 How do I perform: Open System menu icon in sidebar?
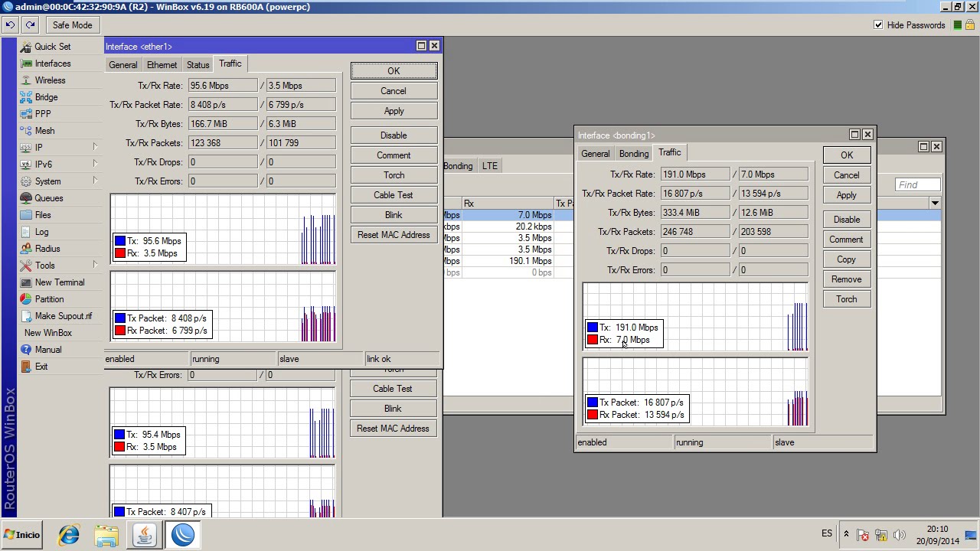pyautogui.click(x=26, y=181)
